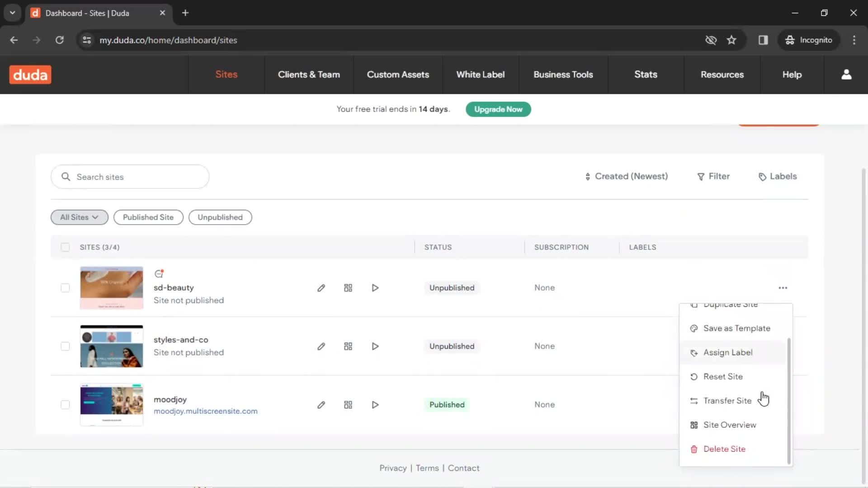Preview sd-beauty with the play icon
868x488 pixels.
[x=375, y=288]
